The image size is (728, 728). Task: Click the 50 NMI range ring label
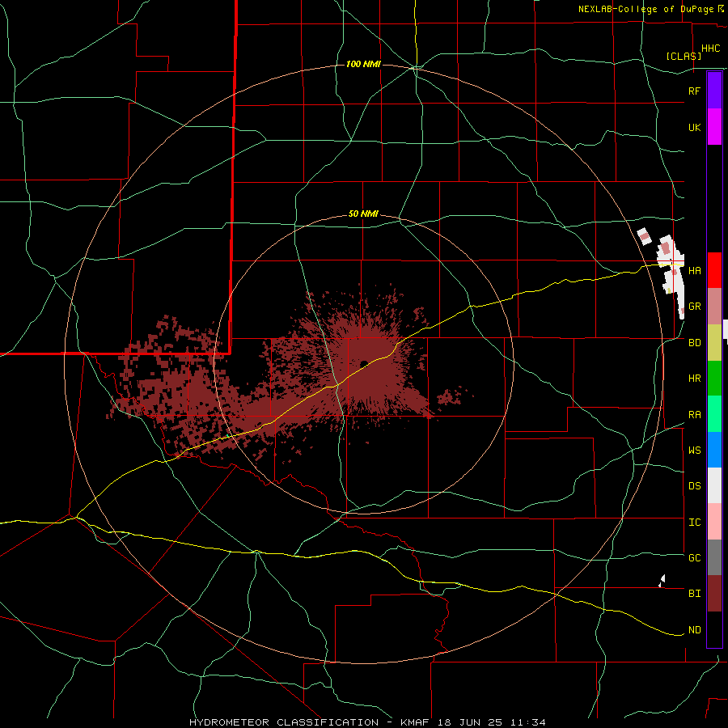pyautogui.click(x=363, y=214)
